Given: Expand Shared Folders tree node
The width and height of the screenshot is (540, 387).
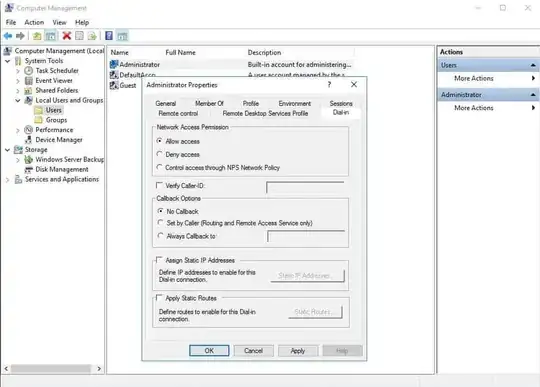Looking at the screenshot, I should (18, 91).
